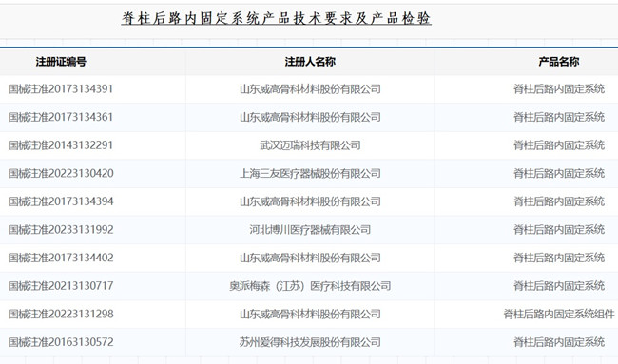Click 山东威高骨科材料股份有限公司 in row 20173134394
The width and height of the screenshot is (618, 364).
coord(310,201)
